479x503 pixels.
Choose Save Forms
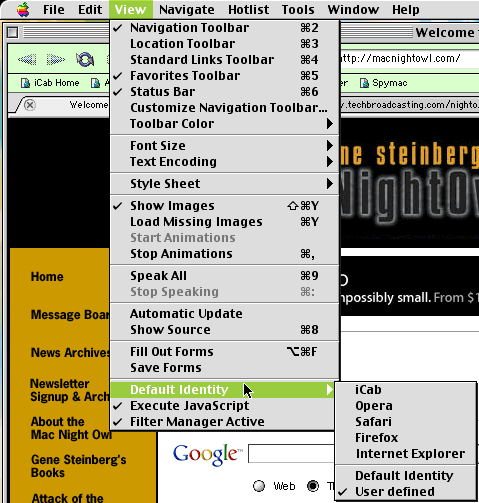click(x=225, y=368)
